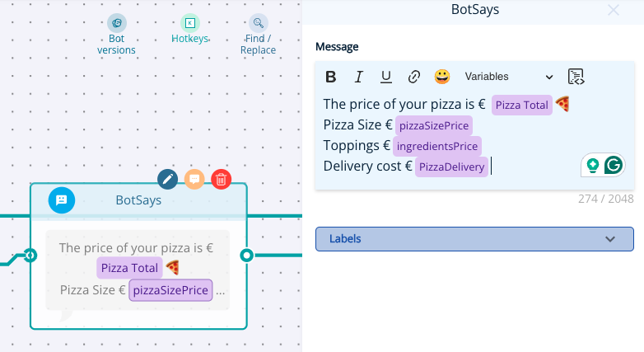Open the Grammarly G icon

(x=614, y=166)
